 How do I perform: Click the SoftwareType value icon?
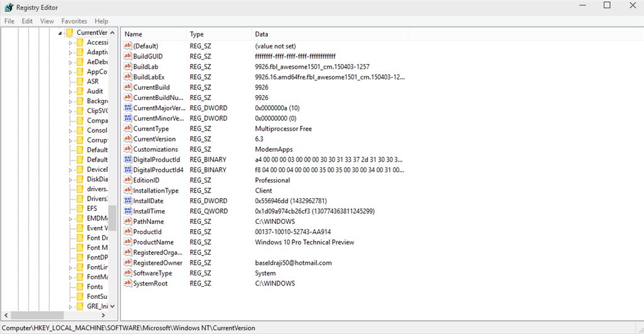128,273
